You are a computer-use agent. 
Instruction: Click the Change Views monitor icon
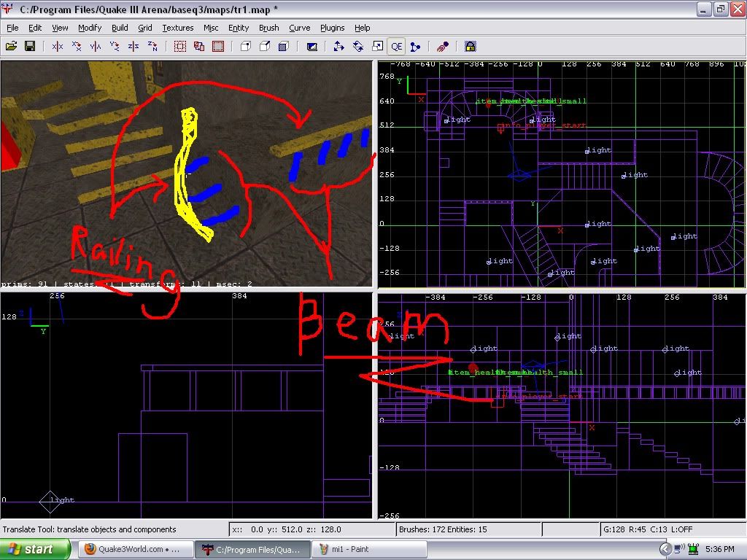click(311, 46)
